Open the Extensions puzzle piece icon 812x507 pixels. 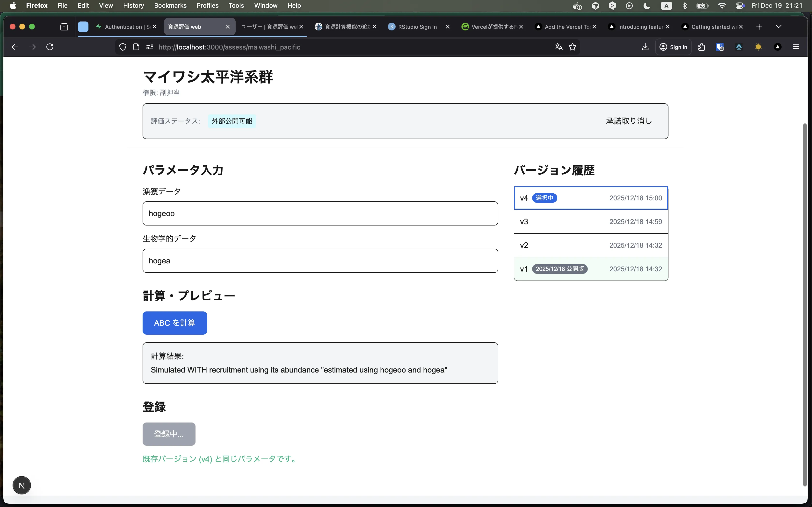point(701,47)
